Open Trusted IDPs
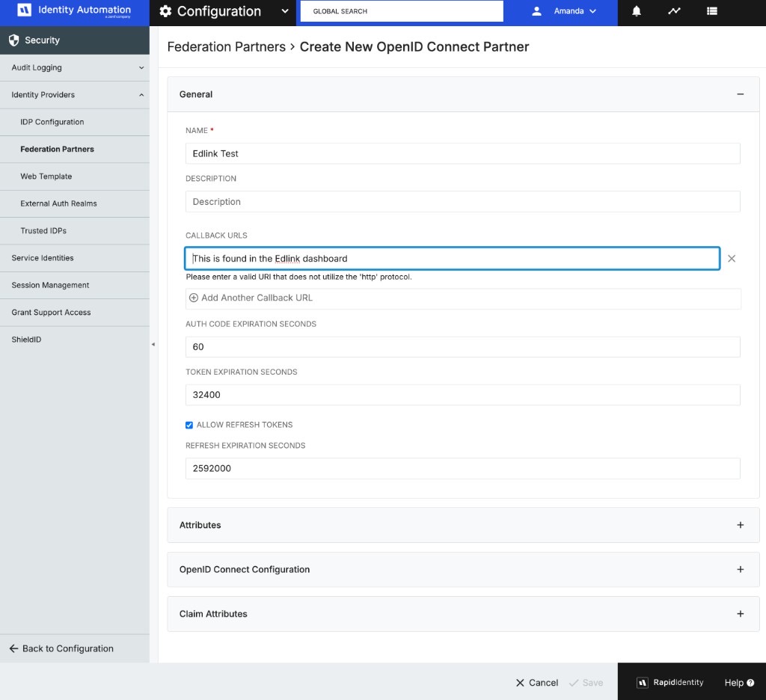766x700 pixels. tap(75, 230)
